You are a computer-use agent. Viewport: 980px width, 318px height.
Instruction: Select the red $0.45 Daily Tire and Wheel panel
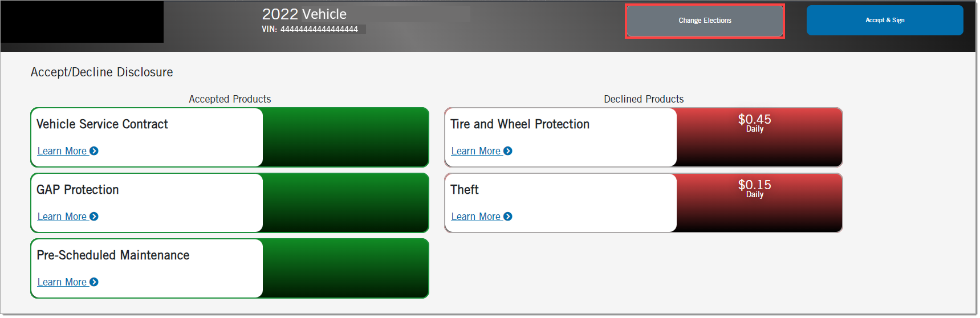point(759,137)
